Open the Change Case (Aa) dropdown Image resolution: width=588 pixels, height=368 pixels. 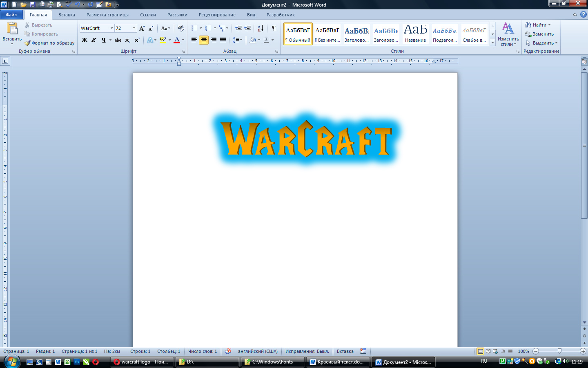click(x=165, y=28)
